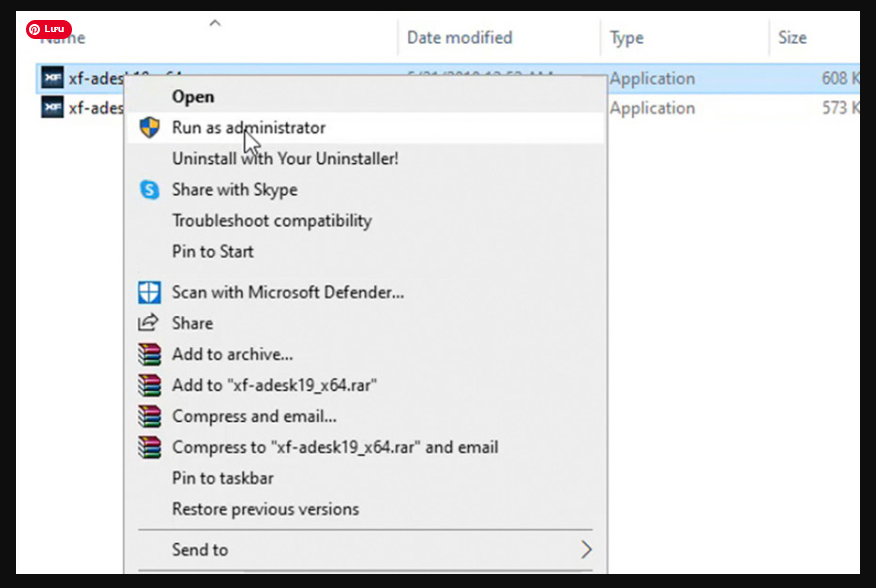Select Add to "xf-adesk19_x64.rar"

274,385
